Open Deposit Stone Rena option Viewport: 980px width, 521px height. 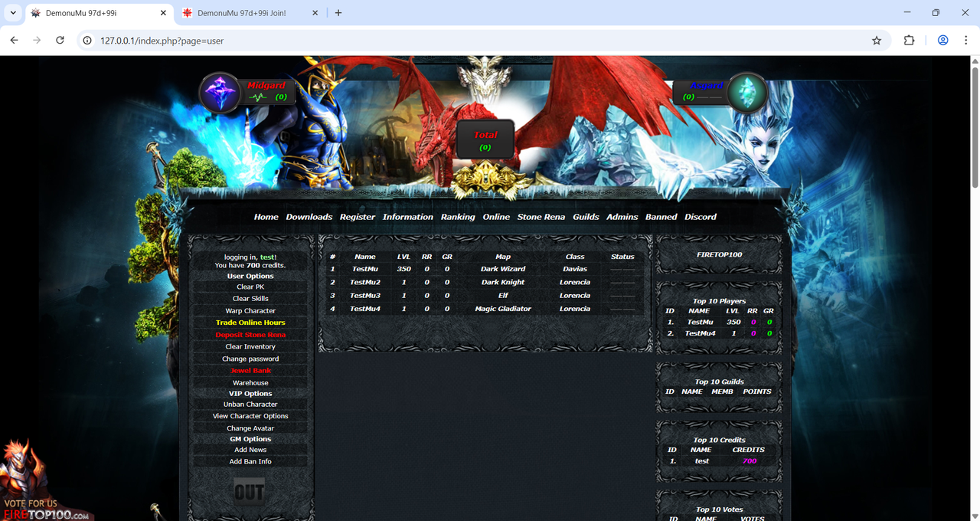(x=250, y=335)
